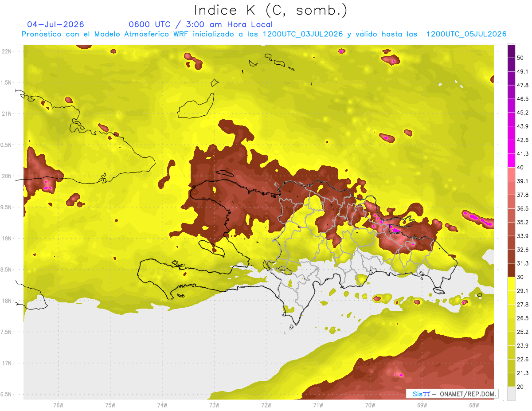Pick the olive swatch between 20 and 21.3
The height and width of the screenshot is (411, 532).
[x=512, y=380]
